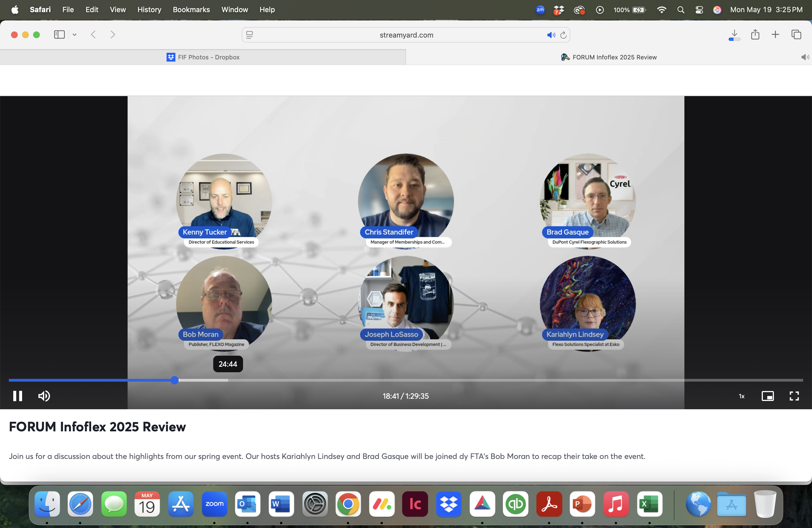Image resolution: width=812 pixels, height=528 pixels.
Task: Open the 1x playback speed menu
Action: click(741, 396)
